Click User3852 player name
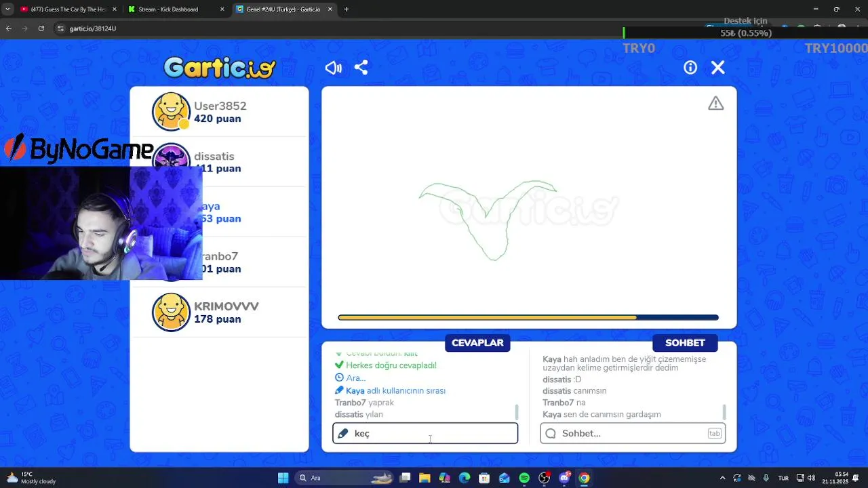 click(x=220, y=106)
